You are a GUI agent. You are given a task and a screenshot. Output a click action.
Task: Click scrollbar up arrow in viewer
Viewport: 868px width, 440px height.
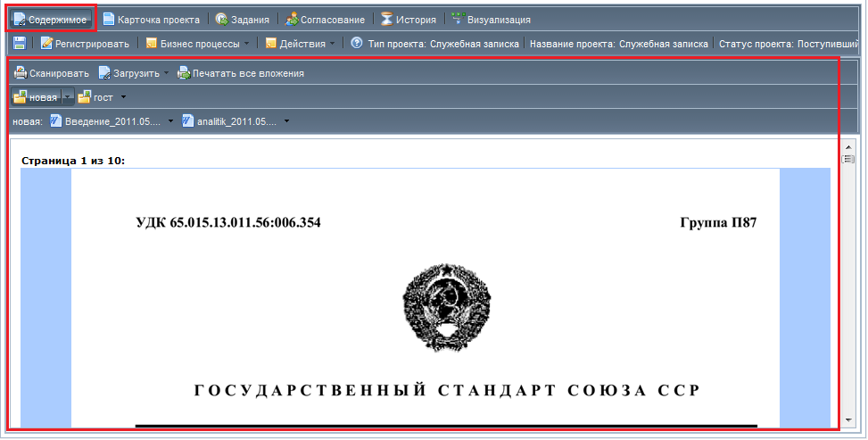tap(847, 147)
